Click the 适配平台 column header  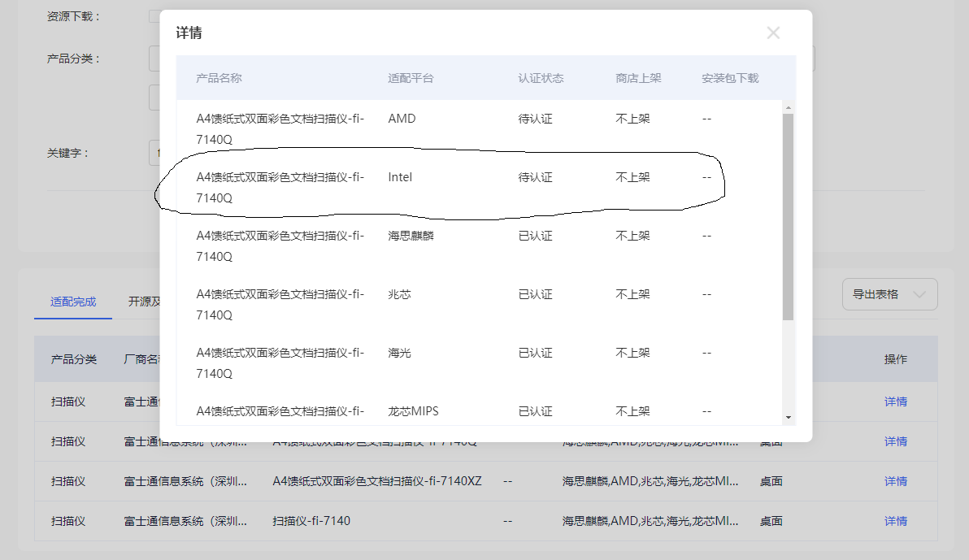[411, 78]
